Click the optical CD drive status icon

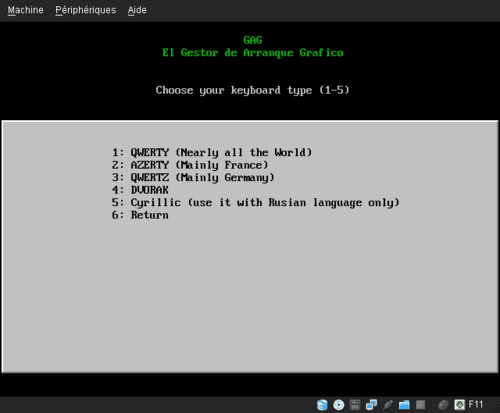pyautogui.click(x=339, y=405)
